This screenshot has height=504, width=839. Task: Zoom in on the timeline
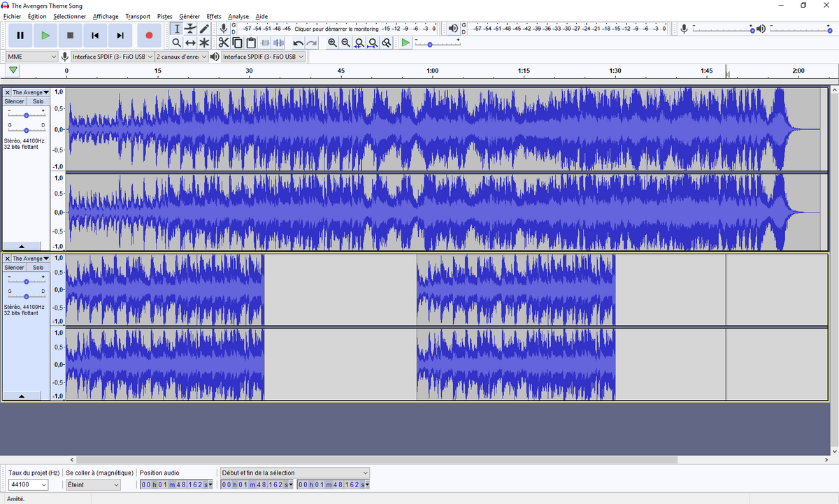(x=332, y=43)
